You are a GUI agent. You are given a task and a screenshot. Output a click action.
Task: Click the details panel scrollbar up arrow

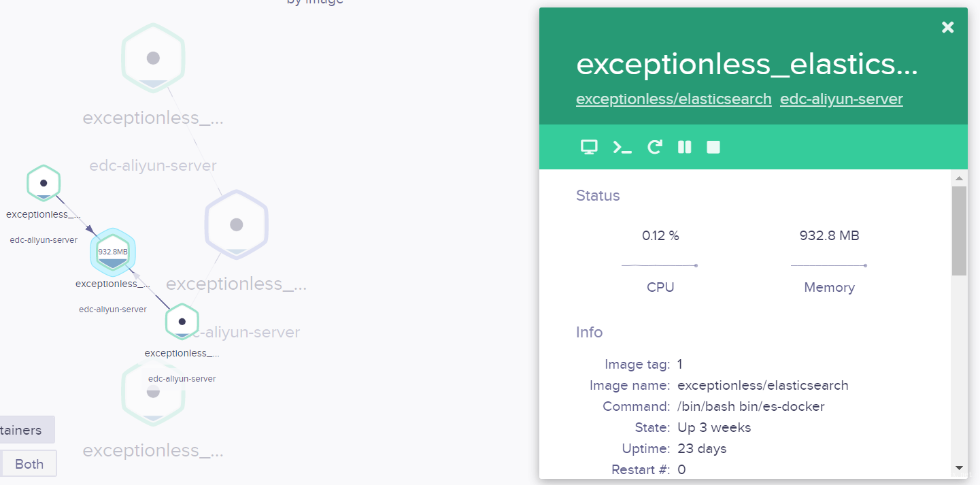959,179
